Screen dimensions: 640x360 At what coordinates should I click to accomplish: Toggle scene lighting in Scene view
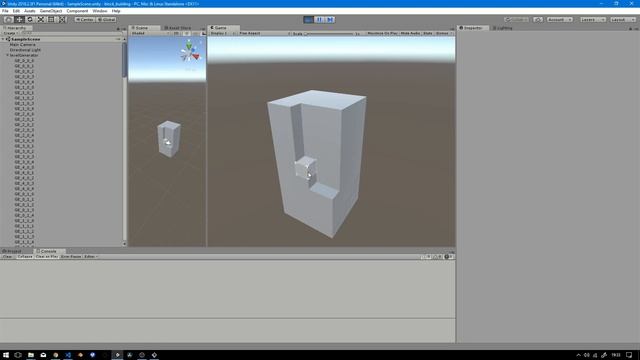click(x=187, y=33)
